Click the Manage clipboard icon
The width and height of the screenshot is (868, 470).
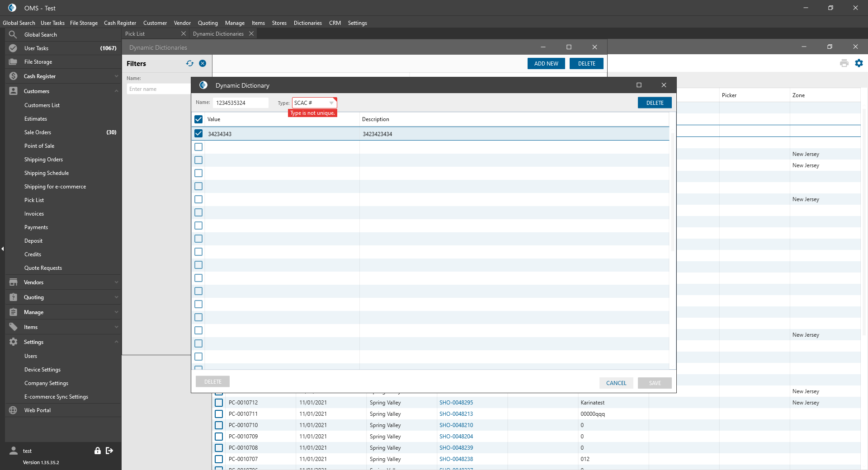13,312
